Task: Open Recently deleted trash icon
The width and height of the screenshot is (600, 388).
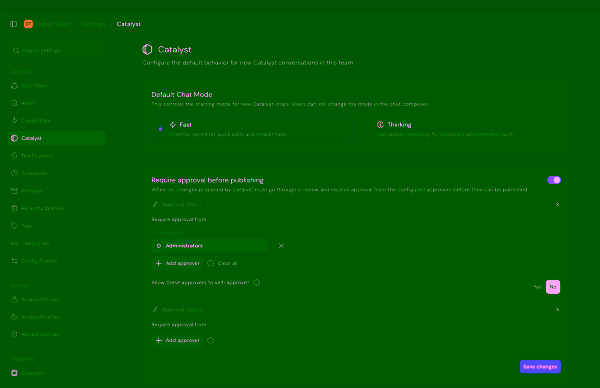Action: pos(15,208)
